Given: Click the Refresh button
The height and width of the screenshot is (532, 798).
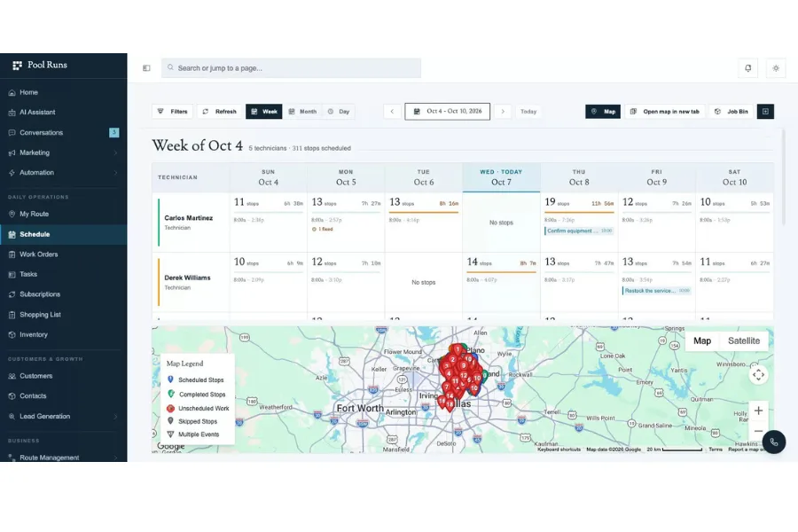Looking at the screenshot, I should click(219, 112).
